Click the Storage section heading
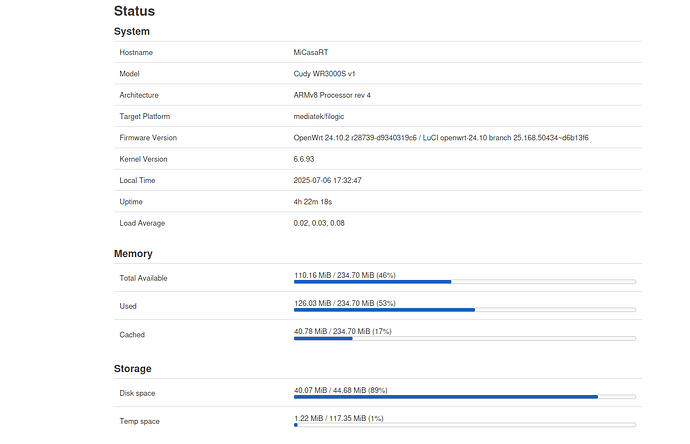 [132, 369]
